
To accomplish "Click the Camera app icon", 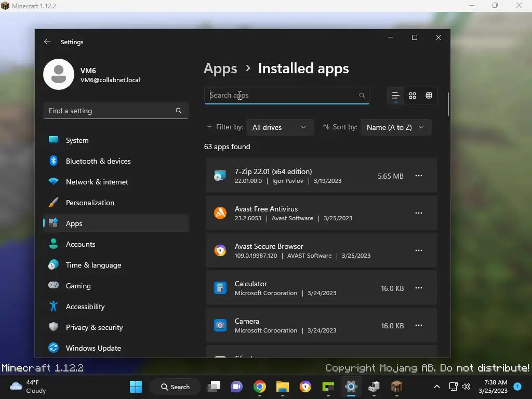I will click(220, 325).
